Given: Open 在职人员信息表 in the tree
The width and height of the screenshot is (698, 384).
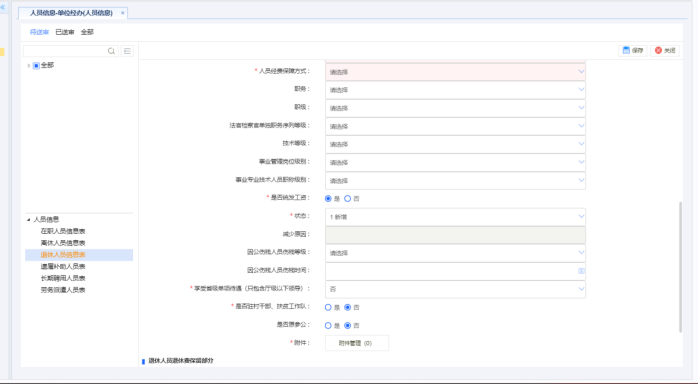Looking at the screenshot, I should coord(63,231).
